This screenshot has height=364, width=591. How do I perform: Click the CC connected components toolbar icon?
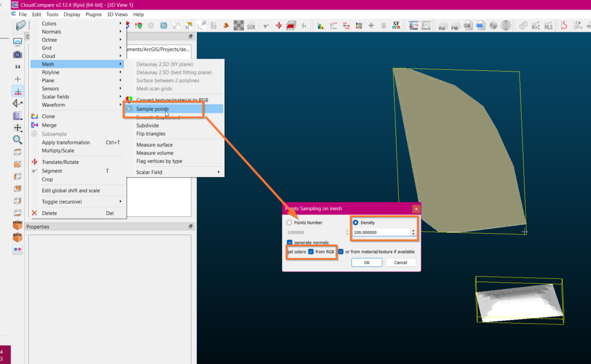214,25
